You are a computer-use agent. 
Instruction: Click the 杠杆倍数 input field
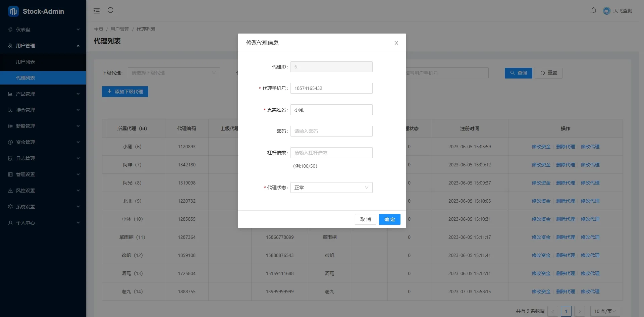(331, 153)
